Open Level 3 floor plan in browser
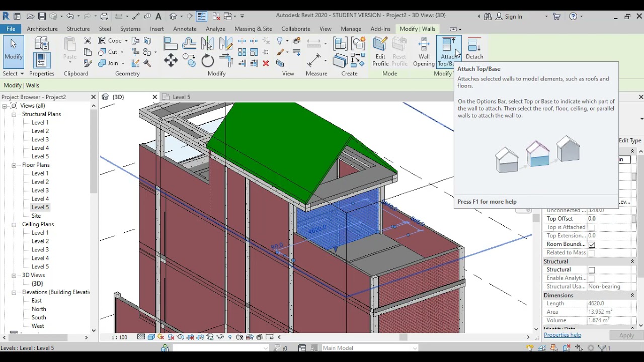 (x=40, y=191)
